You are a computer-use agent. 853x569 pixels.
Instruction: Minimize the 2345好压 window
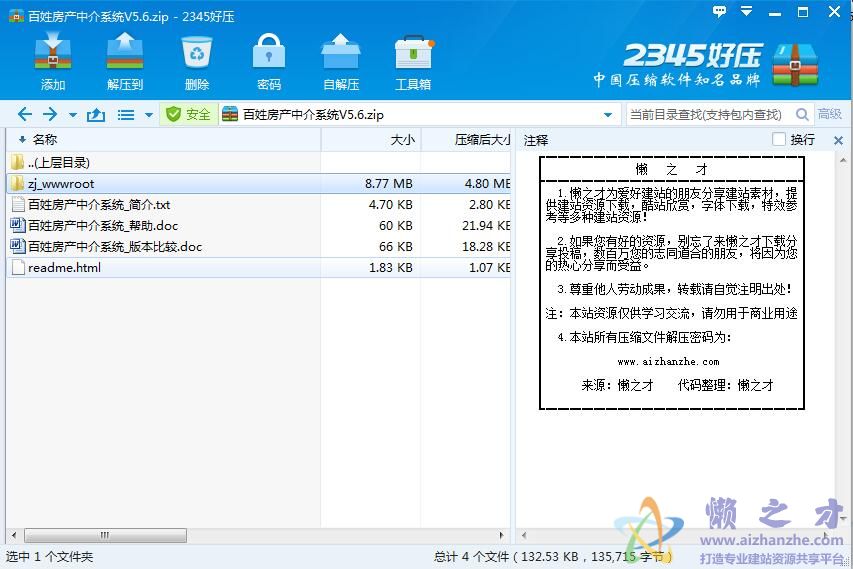pyautogui.click(x=775, y=12)
